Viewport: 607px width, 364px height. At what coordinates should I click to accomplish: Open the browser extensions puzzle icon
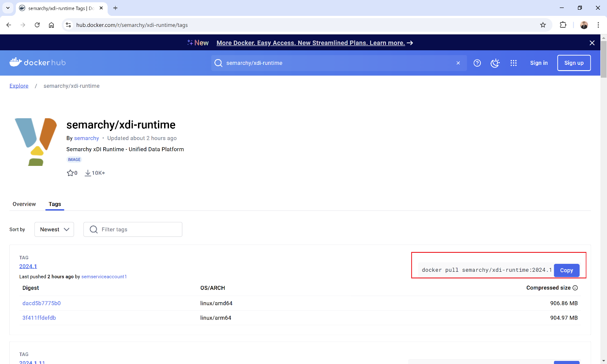point(563,25)
